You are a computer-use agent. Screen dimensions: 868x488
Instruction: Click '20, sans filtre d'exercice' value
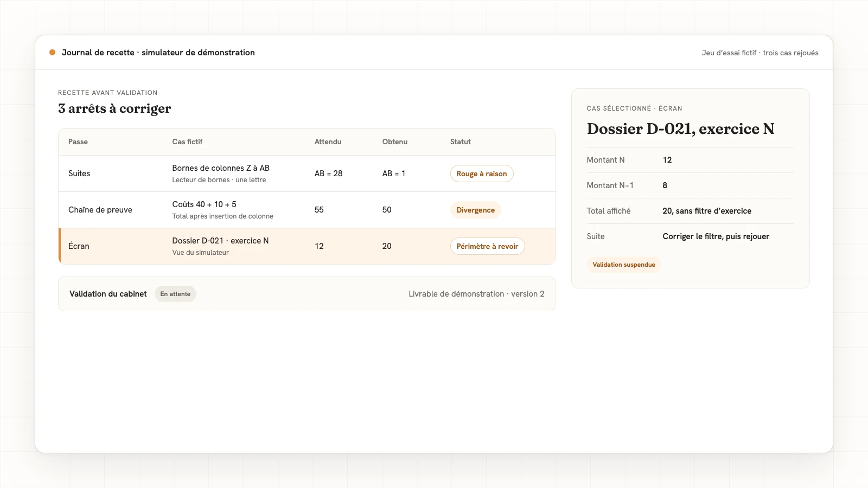coord(707,211)
